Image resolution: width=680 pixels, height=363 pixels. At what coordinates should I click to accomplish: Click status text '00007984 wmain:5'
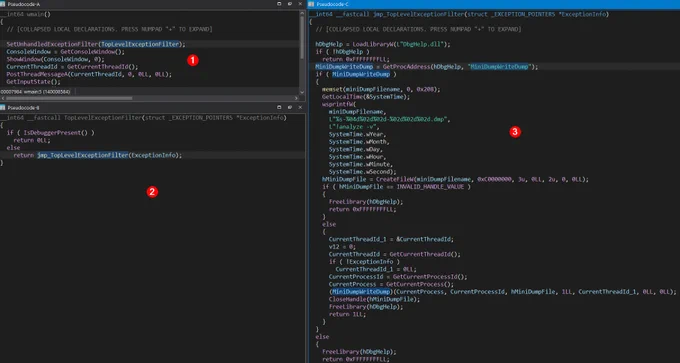(x=35, y=92)
